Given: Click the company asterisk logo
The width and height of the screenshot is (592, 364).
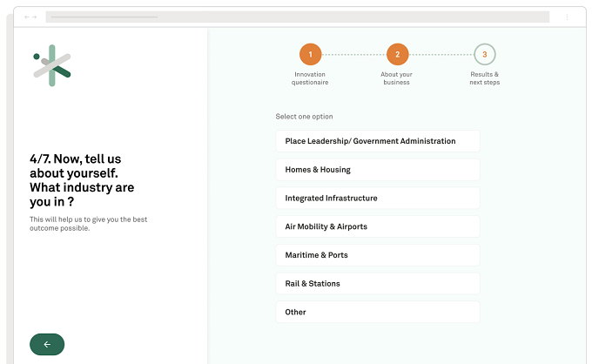Looking at the screenshot, I should 52,65.
